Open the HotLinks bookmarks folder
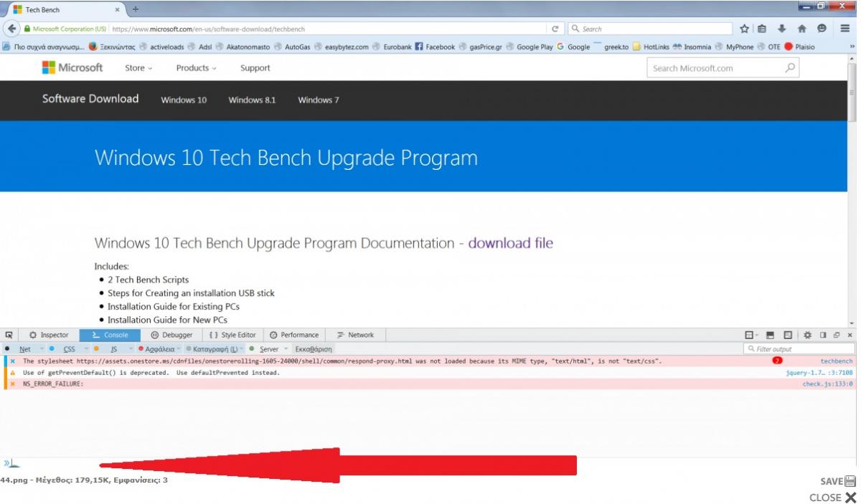861x504 pixels. point(650,47)
